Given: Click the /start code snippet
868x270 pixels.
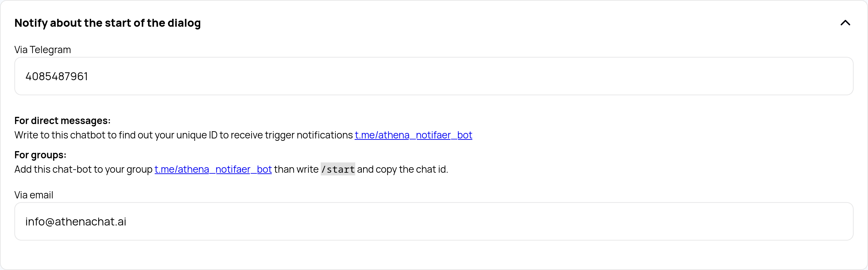Looking at the screenshot, I should [337, 169].
